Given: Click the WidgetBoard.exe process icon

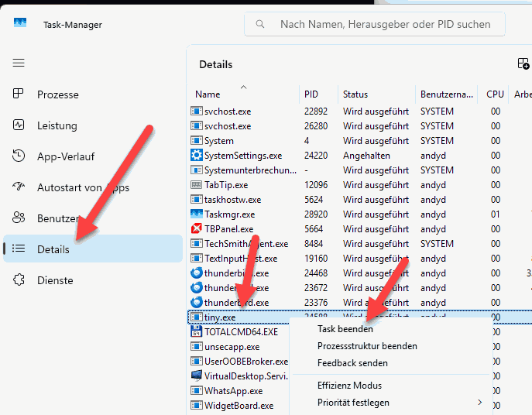Looking at the screenshot, I should (197, 405).
